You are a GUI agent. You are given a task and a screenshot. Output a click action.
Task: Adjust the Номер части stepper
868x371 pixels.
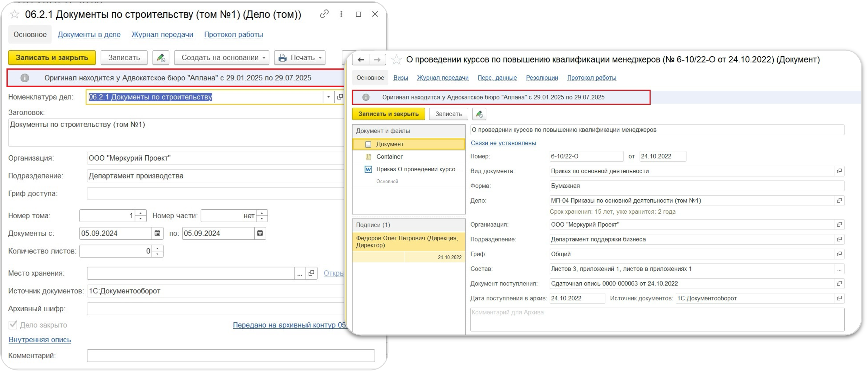pyautogui.click(x=262, y=216)
